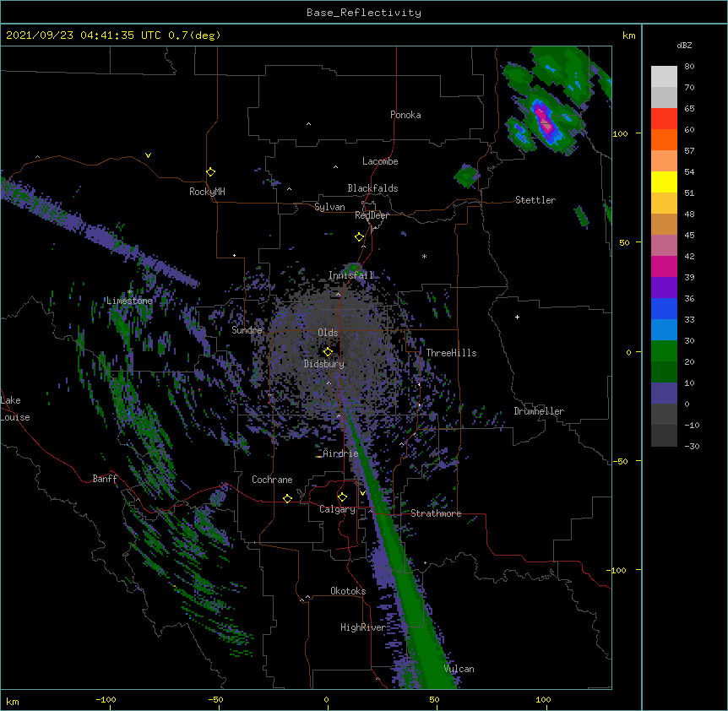
Task: Click the Calgary city label
Action: point(338,509)
